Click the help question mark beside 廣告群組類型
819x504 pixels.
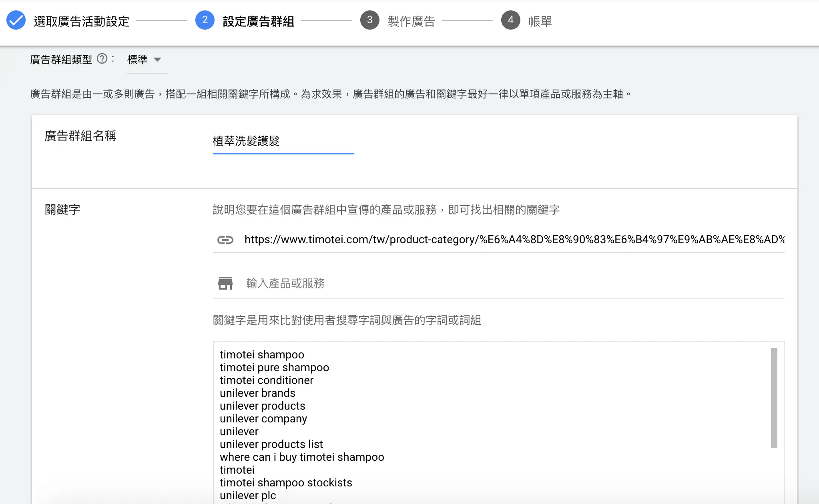tap(102, 59)
